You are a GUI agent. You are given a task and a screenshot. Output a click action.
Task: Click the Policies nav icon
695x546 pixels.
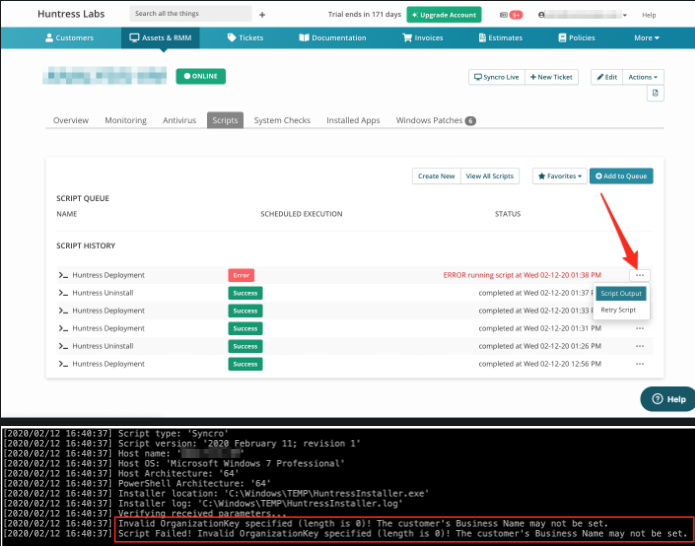click(562, 38)
